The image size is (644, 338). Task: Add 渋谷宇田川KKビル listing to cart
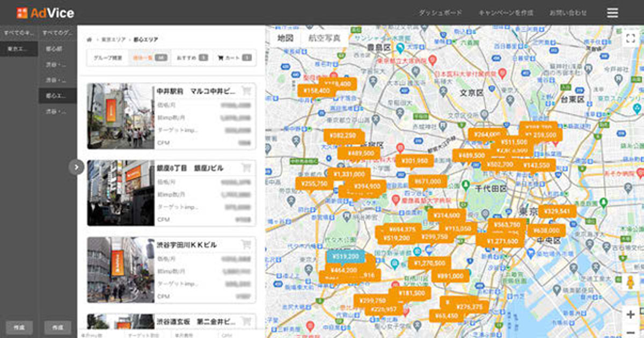[x=246, y=245]
